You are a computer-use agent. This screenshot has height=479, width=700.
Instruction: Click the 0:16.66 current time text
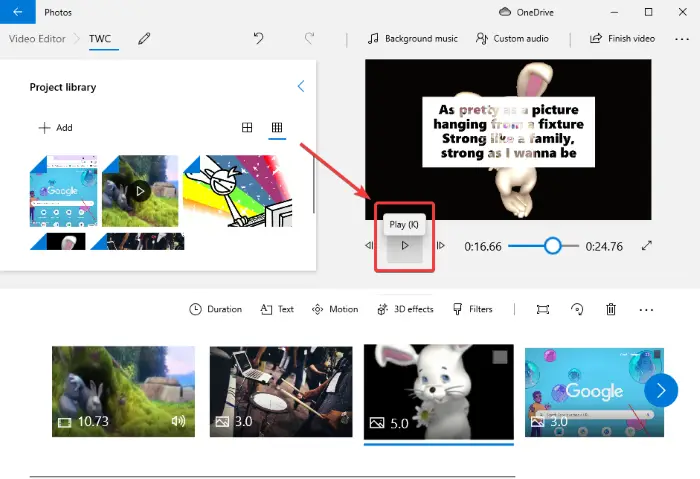pyautogui.click(x=483, y=246)
